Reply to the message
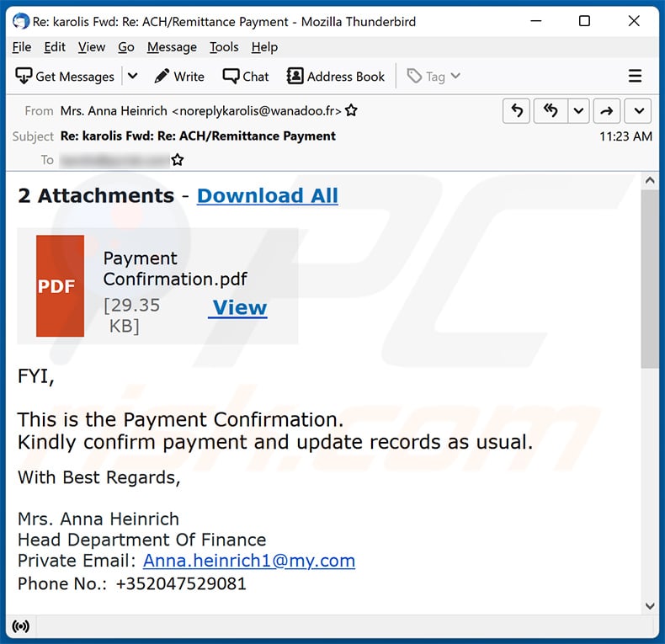The image size is (665, 644). (516, 111)
